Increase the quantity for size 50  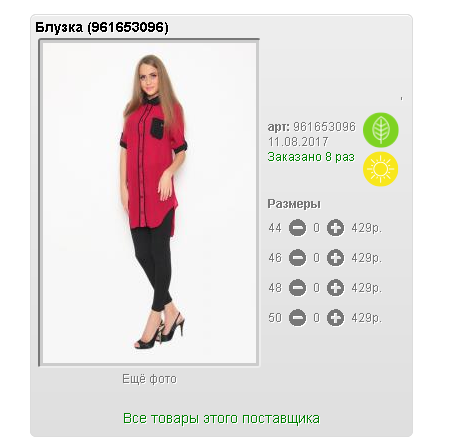tap(335, 318)
